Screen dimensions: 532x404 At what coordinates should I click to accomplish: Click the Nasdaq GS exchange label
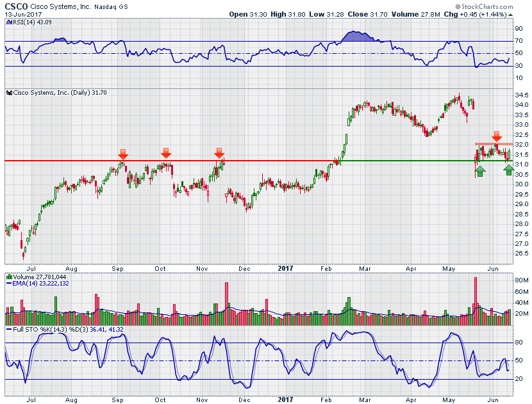[111, 7]
